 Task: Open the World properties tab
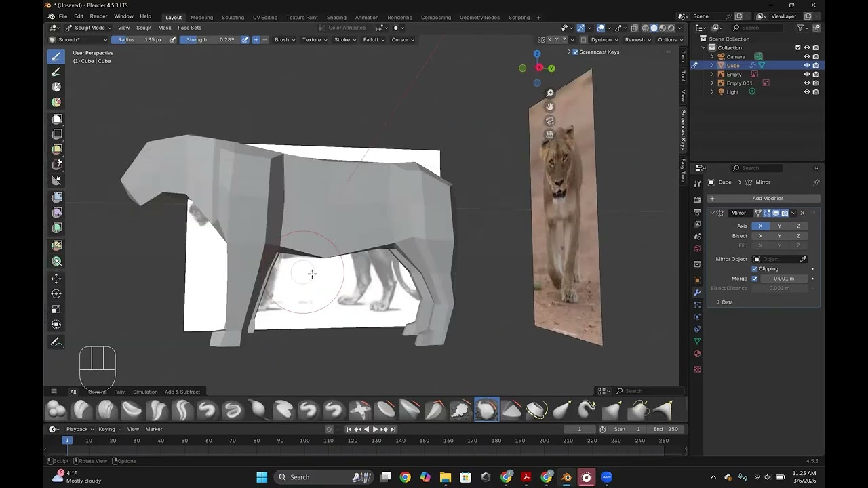pos(697,248)
